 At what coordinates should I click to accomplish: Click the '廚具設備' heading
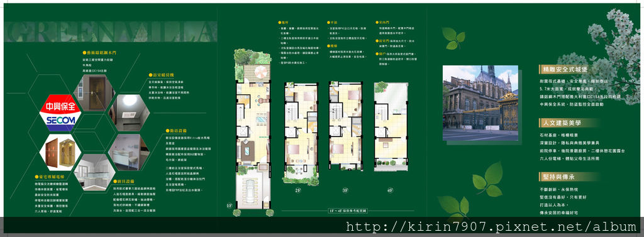point(123,180)
